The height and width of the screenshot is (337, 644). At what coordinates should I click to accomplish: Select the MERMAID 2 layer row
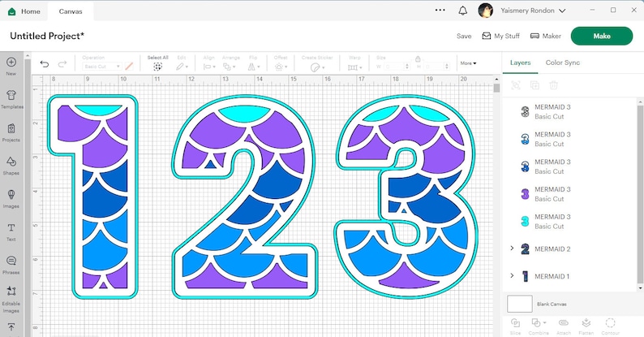tap(570, 248)
